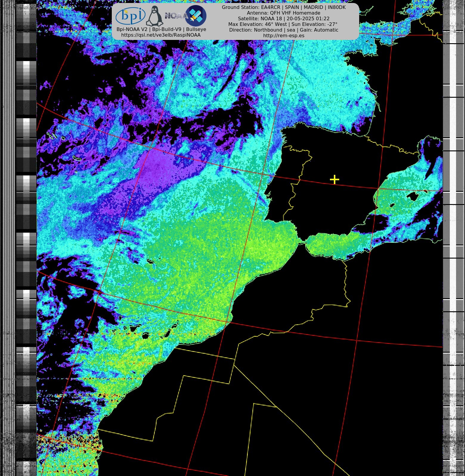Click the Tux penguin logo

154,16
